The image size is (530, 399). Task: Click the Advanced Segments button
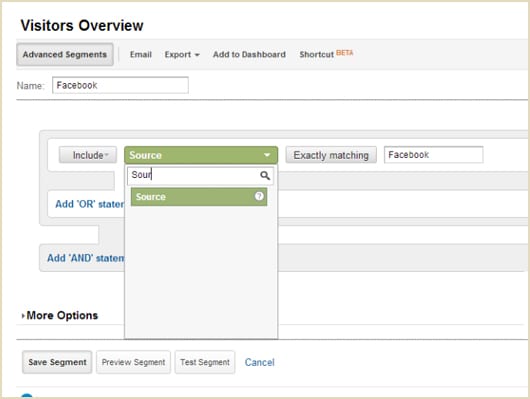point(65,54)
